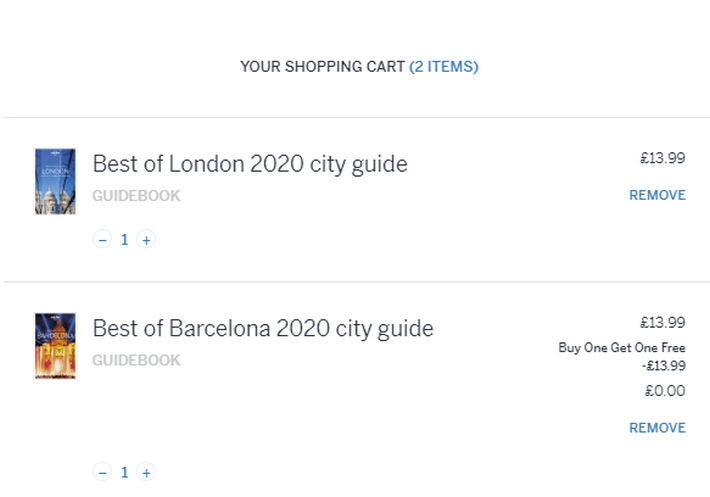
Task: Increase quantity of Best of London guide
Action: pos(146,240)
